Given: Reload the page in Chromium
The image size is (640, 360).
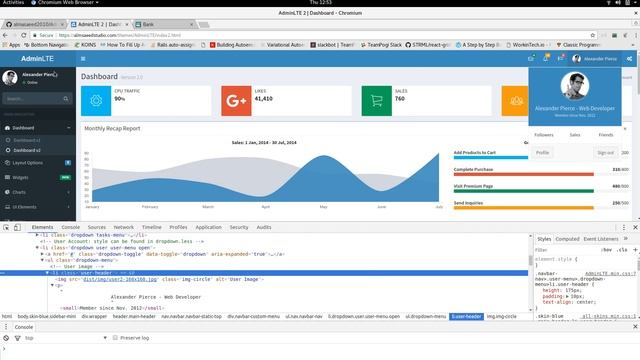Looking at the screenshot, I should [24, 36].
